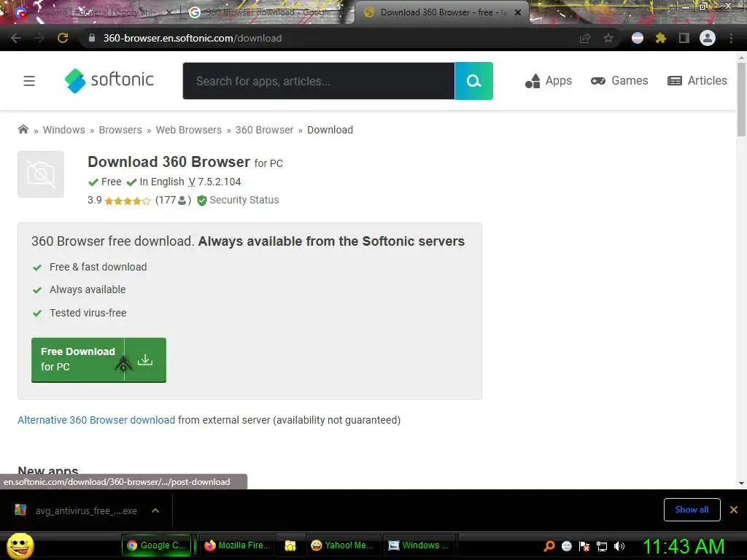Switch to the Mozilla Firefox taskbar button

pos(237,545)
